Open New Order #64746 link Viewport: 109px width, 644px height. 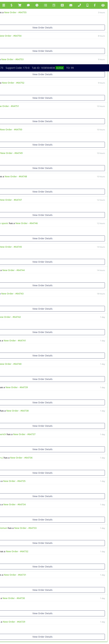click(27, 223)
